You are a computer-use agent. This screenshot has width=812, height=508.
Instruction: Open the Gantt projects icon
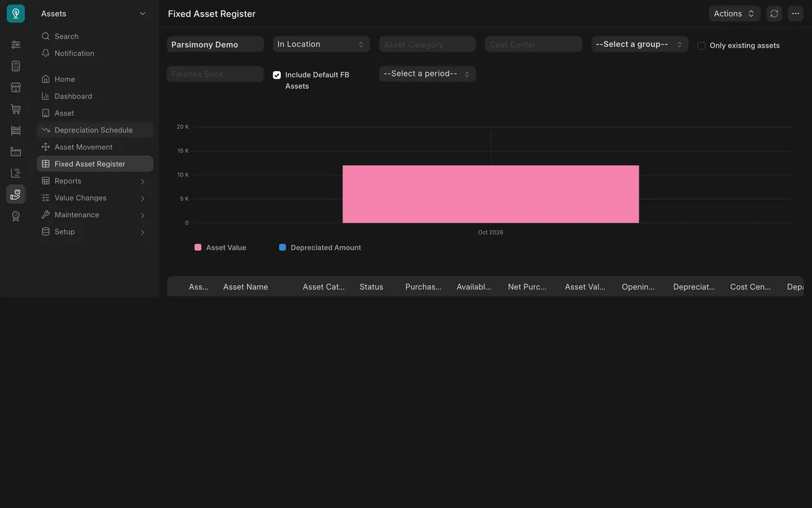point(16,173)
